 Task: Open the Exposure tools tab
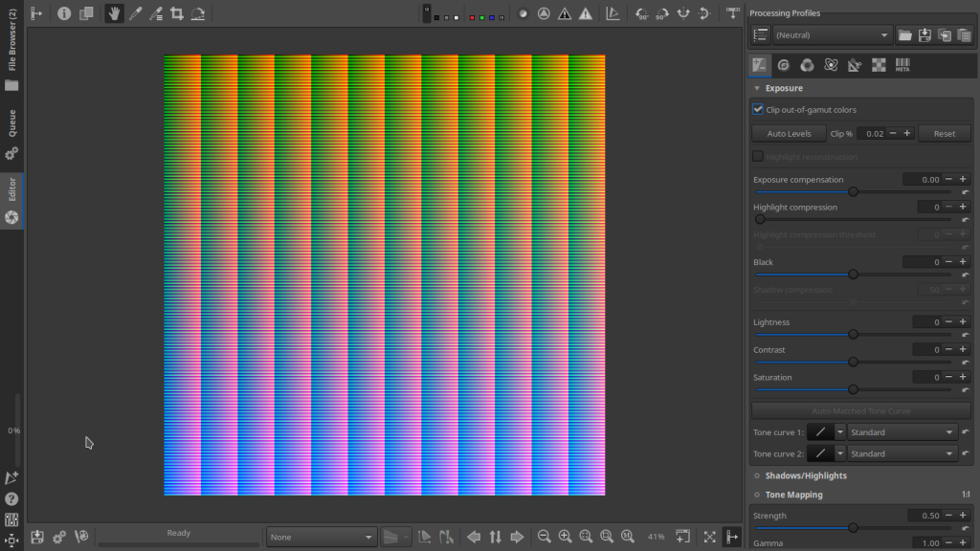point(759,65)
